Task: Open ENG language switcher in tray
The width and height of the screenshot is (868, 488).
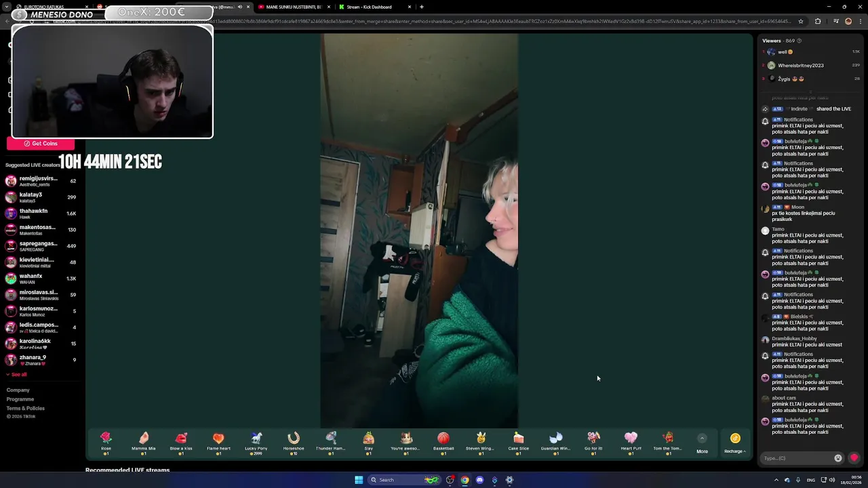Action: [810, 480]
